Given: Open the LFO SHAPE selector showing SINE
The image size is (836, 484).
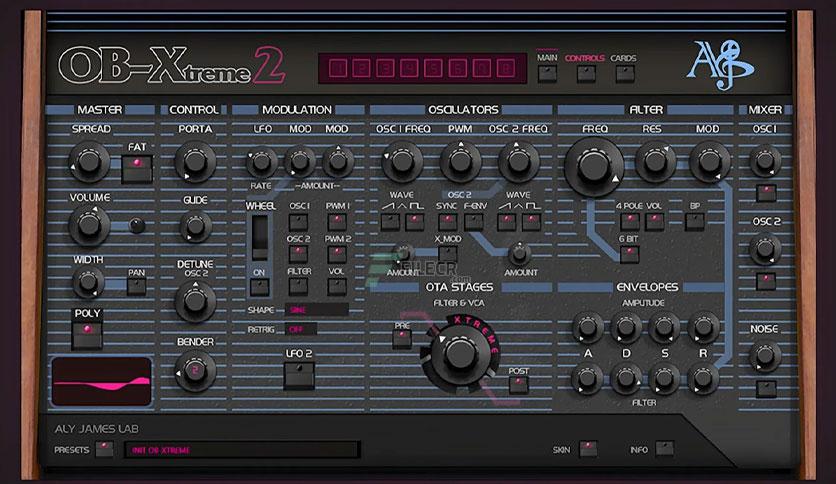Looking at the screenshot, I should point(316,310).
